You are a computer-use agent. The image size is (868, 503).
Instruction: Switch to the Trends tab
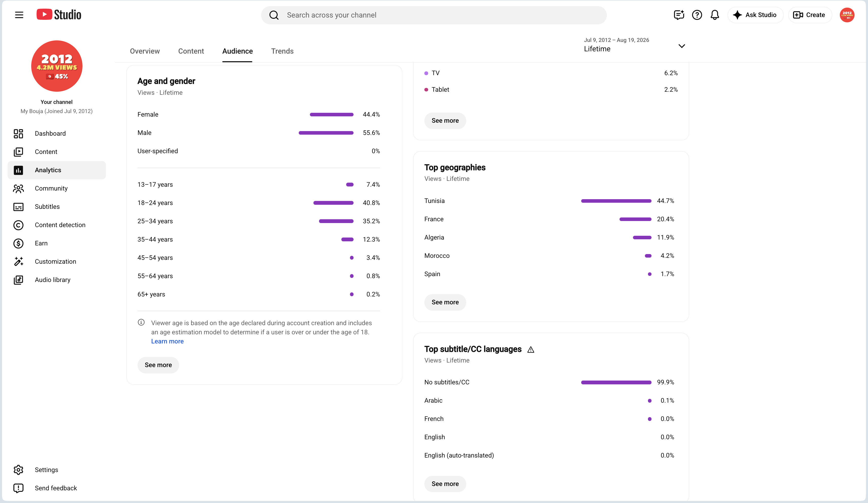pyautogui.click(x=282, y=51)
